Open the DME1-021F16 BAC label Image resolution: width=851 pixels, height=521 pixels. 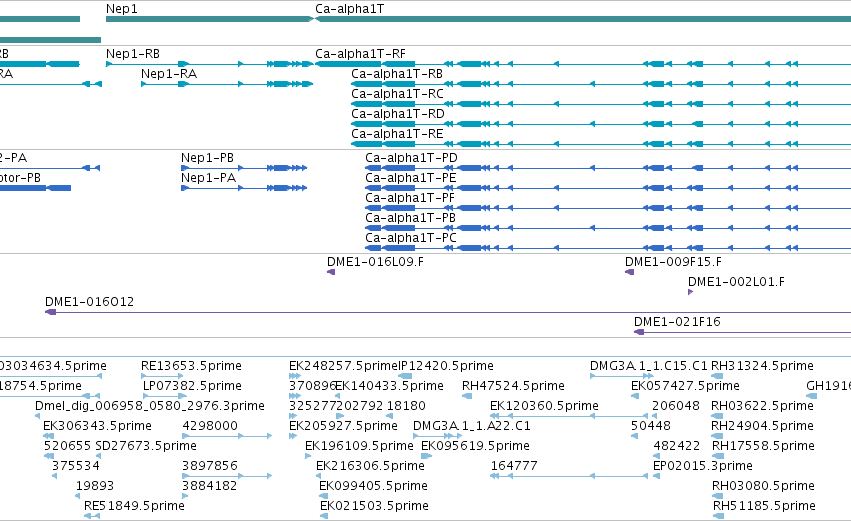[x=677, y=322]
